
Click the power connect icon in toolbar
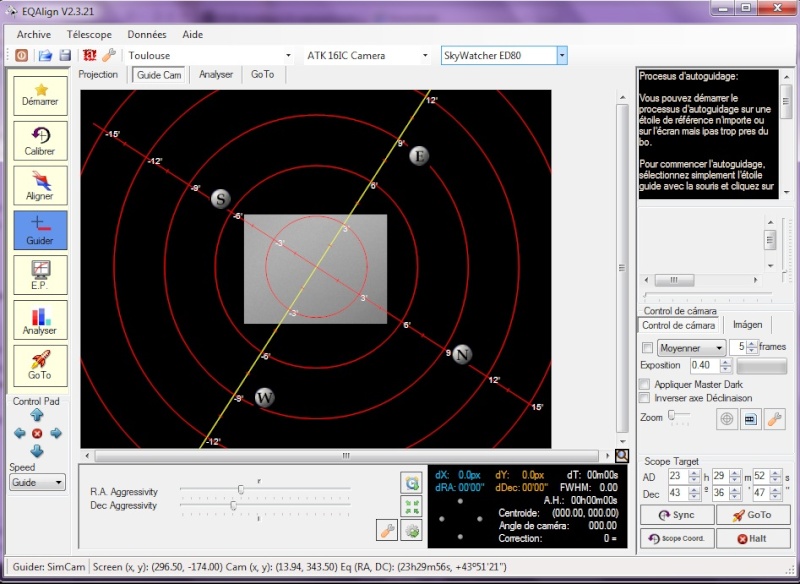click(21, 55)
